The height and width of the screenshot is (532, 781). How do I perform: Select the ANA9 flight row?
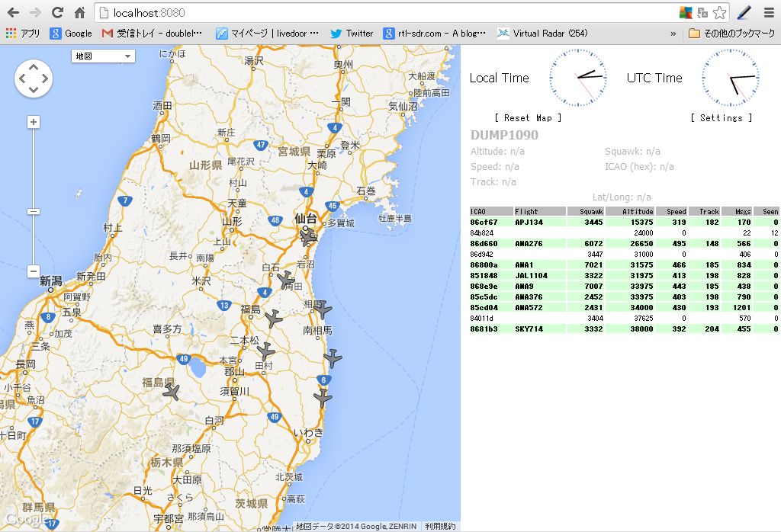[625, 286]
